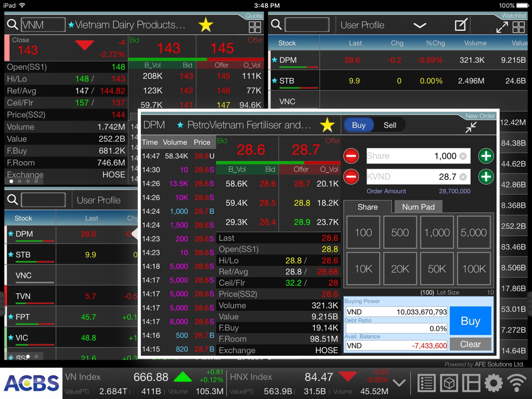Sort watchlist by %Chg column header

pos(435,43)
